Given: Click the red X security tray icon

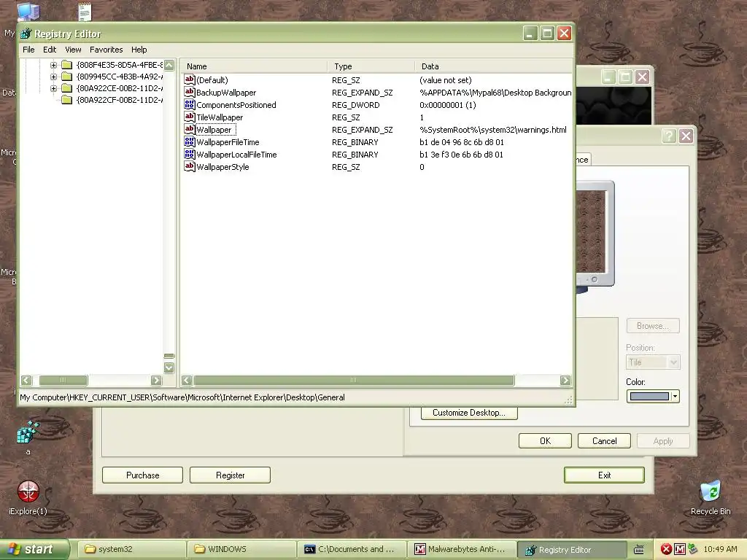Looking at the screenshot, I should (666, 549).
